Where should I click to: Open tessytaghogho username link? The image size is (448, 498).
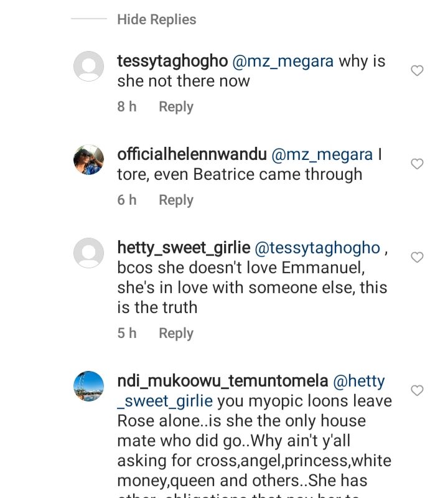[x=172, y=62]
